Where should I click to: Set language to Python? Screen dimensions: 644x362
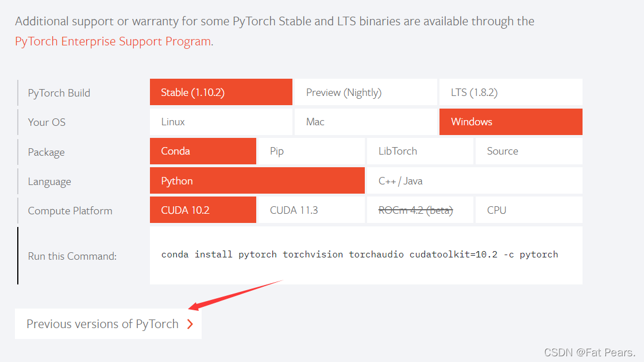pos(257,180)
